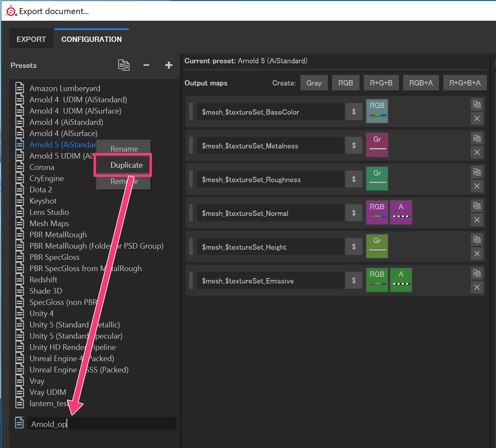Select the CryEngine preset
496x448 pixels.
point(46,178)
